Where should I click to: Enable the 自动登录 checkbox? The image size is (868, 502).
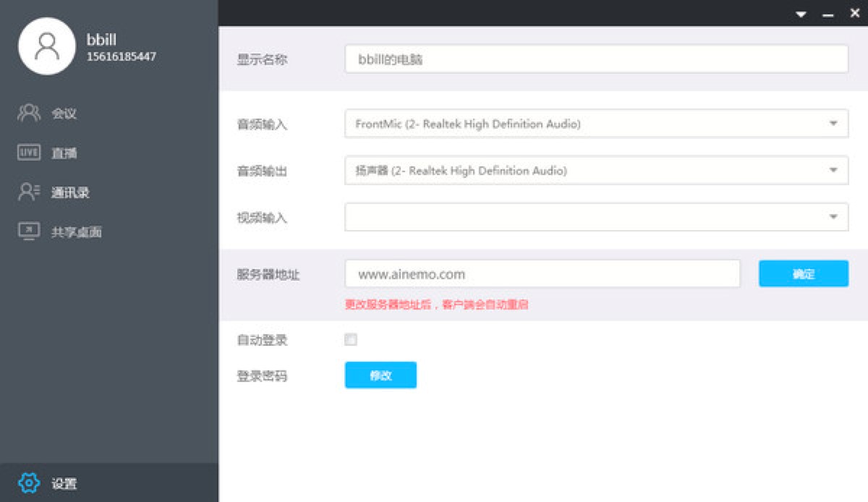click(351, 339)
